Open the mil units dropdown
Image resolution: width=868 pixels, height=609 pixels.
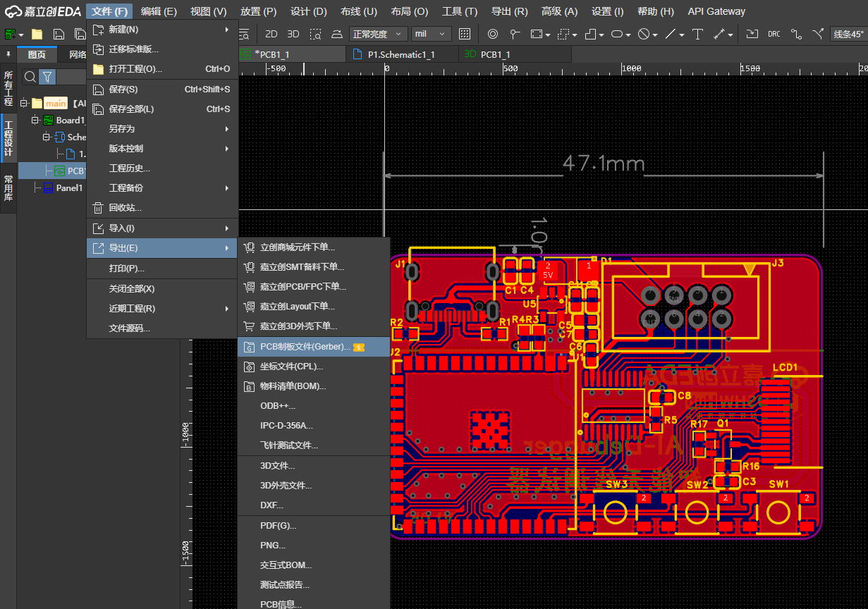431,34
